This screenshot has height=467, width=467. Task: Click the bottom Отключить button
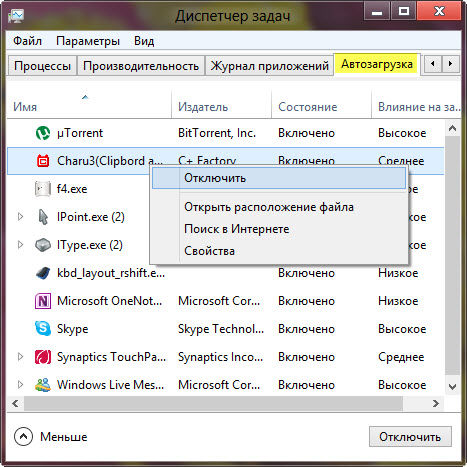[410, 436]
